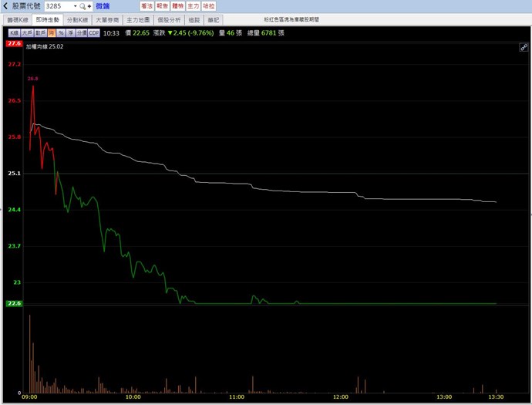
Task: Click the stock code input field
Action: point(58,6)
